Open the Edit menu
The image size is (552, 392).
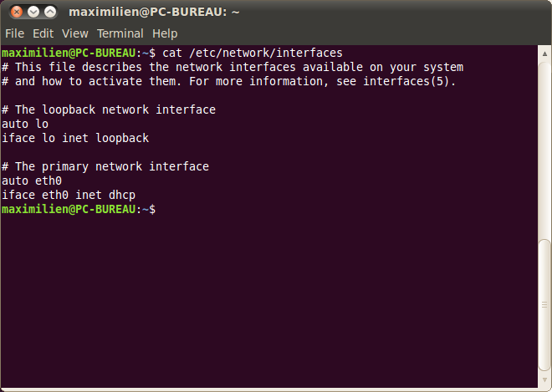43,33
